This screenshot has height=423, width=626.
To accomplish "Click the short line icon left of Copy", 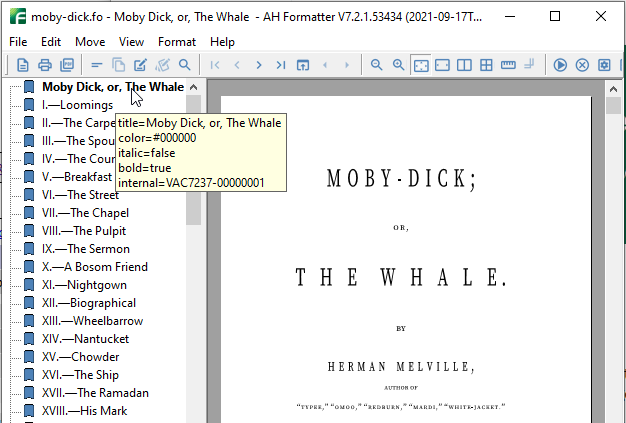I will tap(97, 65).
